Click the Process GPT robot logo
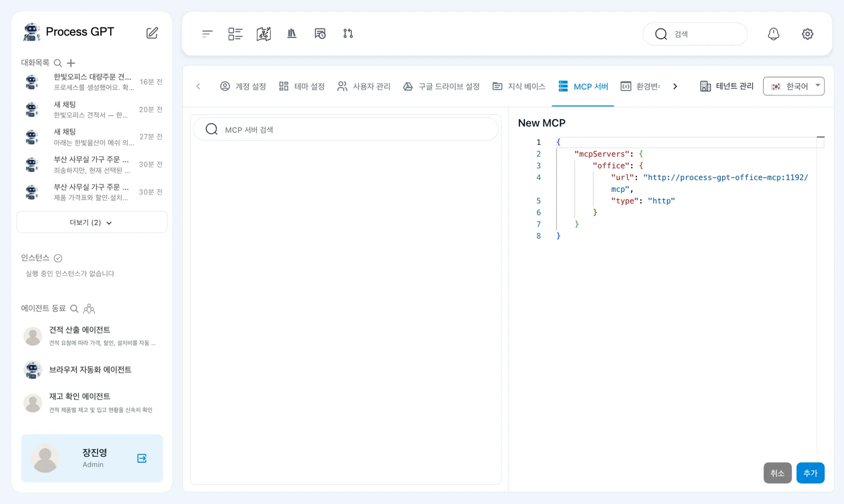844x504 pixels. (32, 32)
